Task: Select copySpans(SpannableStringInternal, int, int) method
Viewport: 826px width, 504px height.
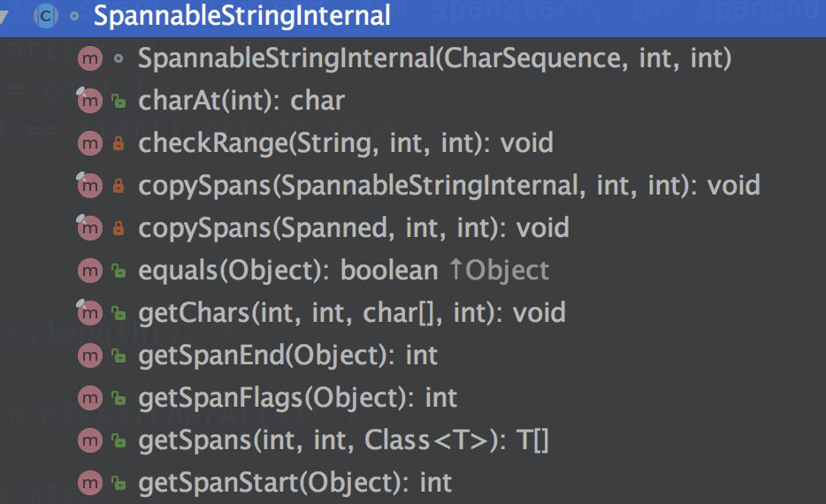Action: point(448,186)
